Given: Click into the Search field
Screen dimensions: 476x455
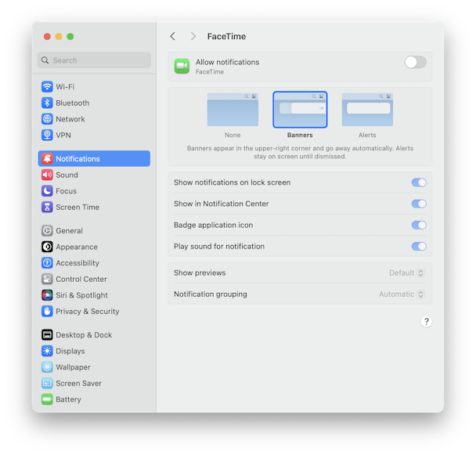Looking at the screenshot, I should click(x=94, y=60).
